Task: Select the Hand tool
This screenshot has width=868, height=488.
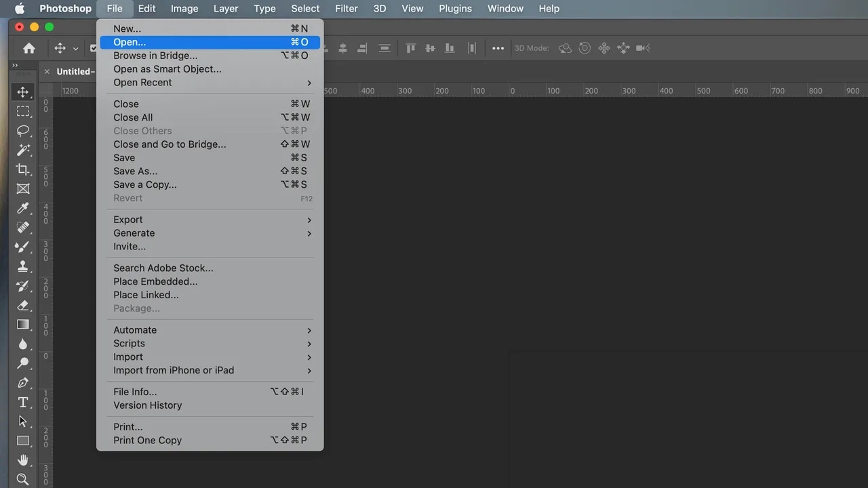Action: [x=23, y=460]
